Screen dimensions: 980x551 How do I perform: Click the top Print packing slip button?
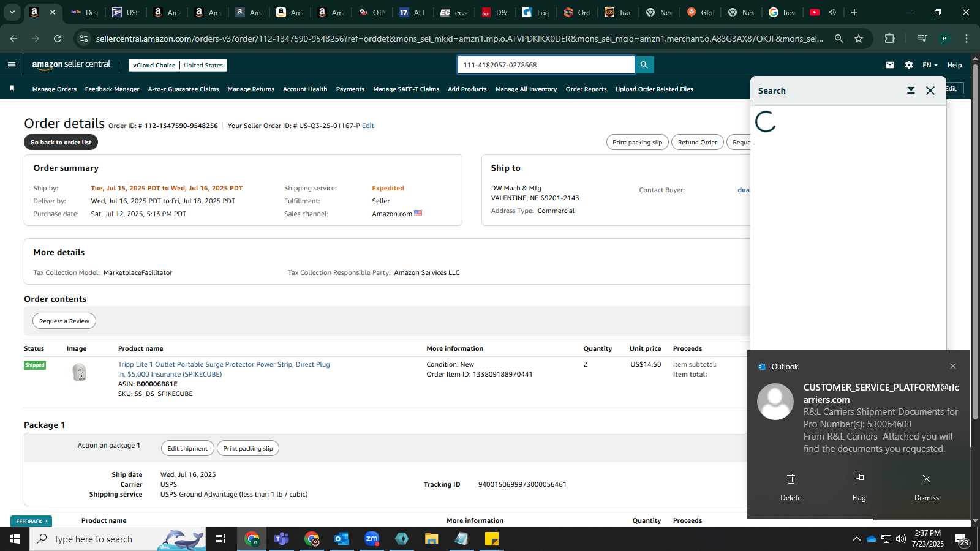637,142
